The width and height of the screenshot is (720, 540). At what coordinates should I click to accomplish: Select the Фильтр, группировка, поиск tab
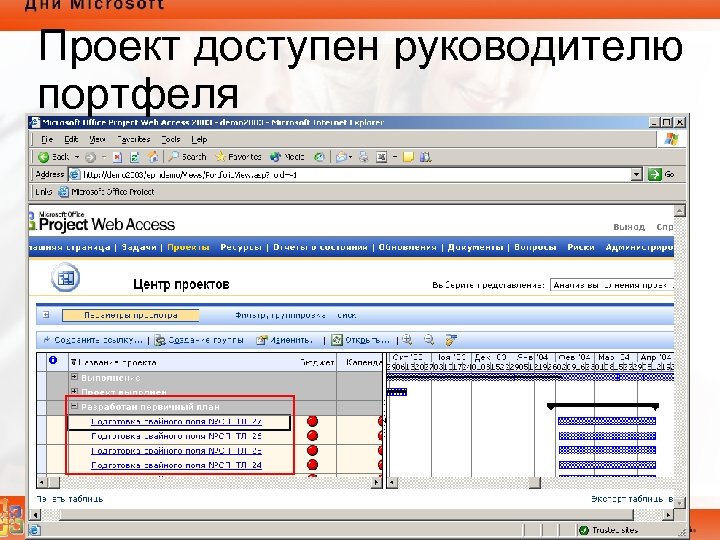point(295,315)
